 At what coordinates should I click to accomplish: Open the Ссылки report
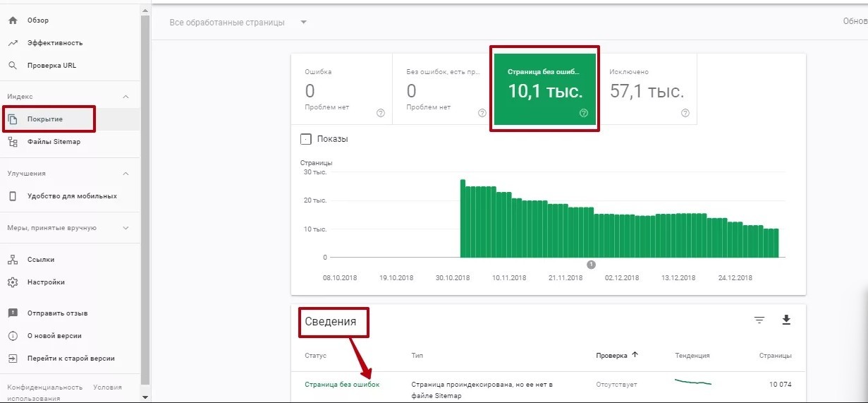(41, 260)
